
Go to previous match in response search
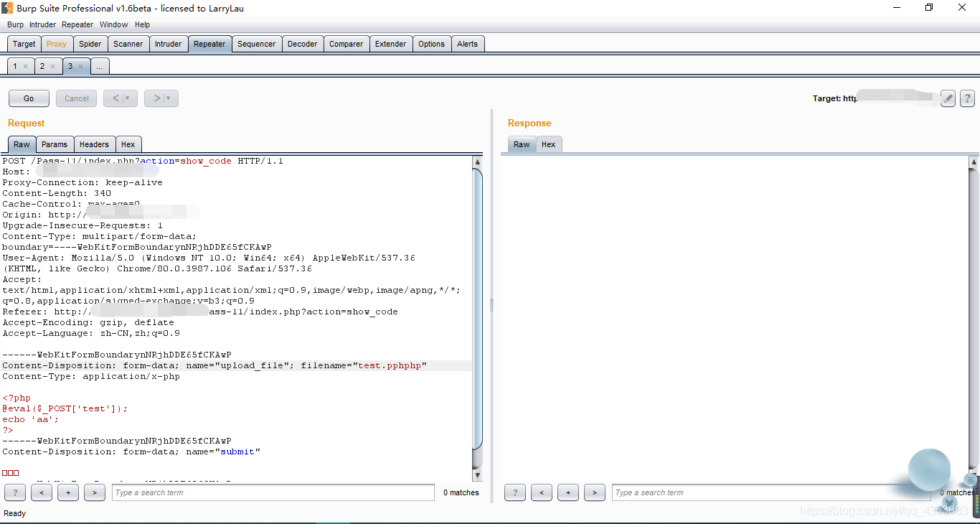click(x=542, y=492)
